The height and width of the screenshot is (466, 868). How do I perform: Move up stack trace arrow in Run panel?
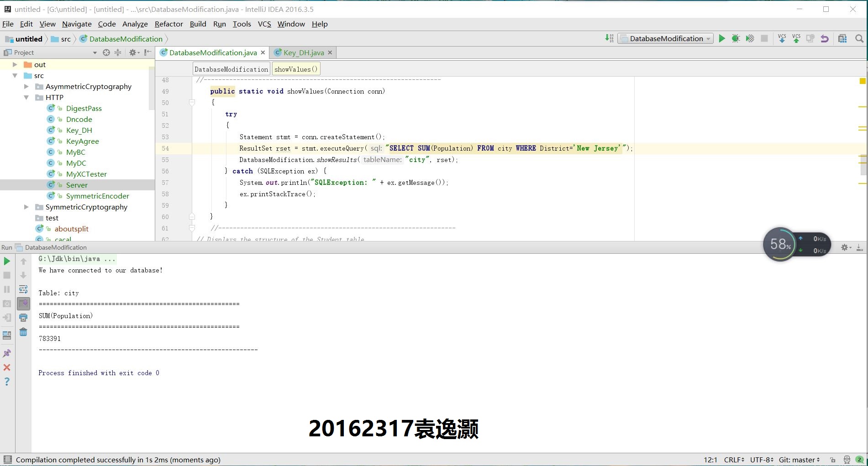click(23, 261)
